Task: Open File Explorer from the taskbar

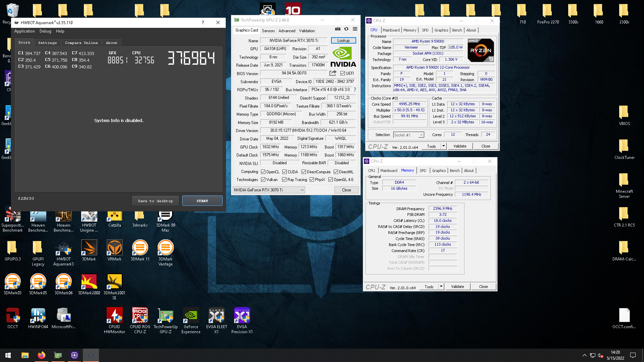Action: [x=25, y=355]
